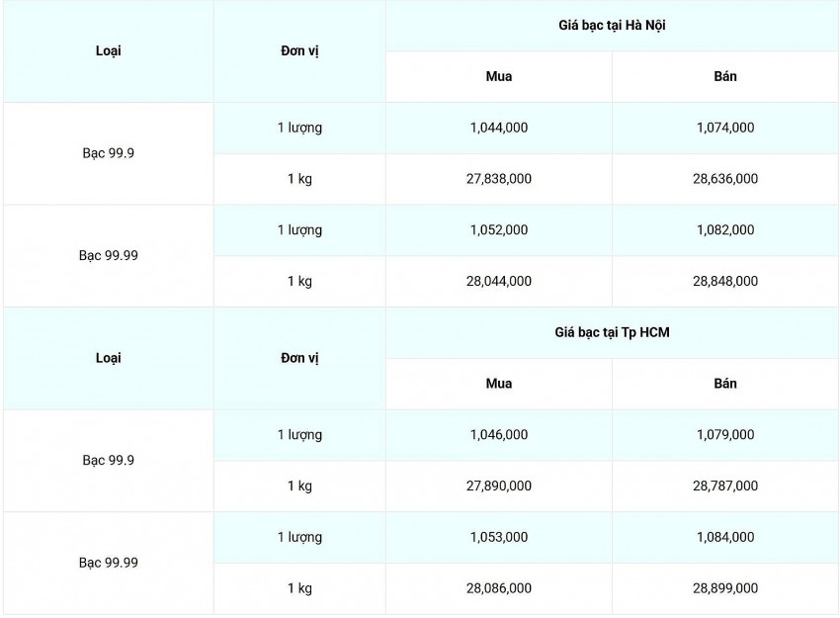Select the 1,052,000 buy price cell

[x=499, y=230]
